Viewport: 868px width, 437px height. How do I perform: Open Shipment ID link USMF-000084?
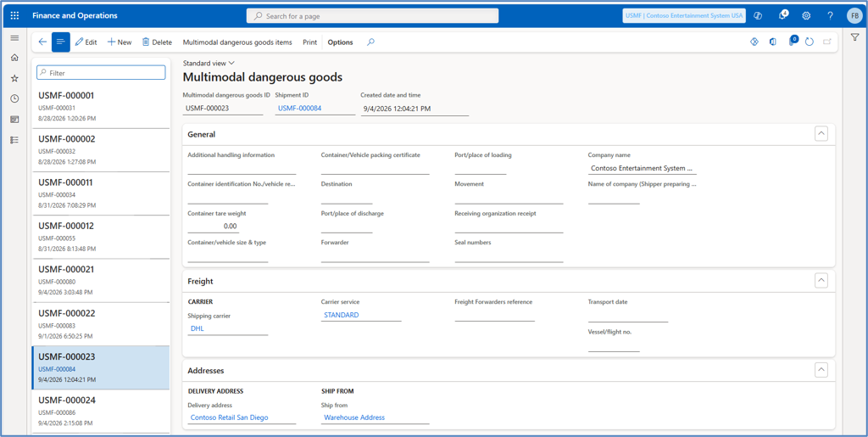tap(299, 109)
